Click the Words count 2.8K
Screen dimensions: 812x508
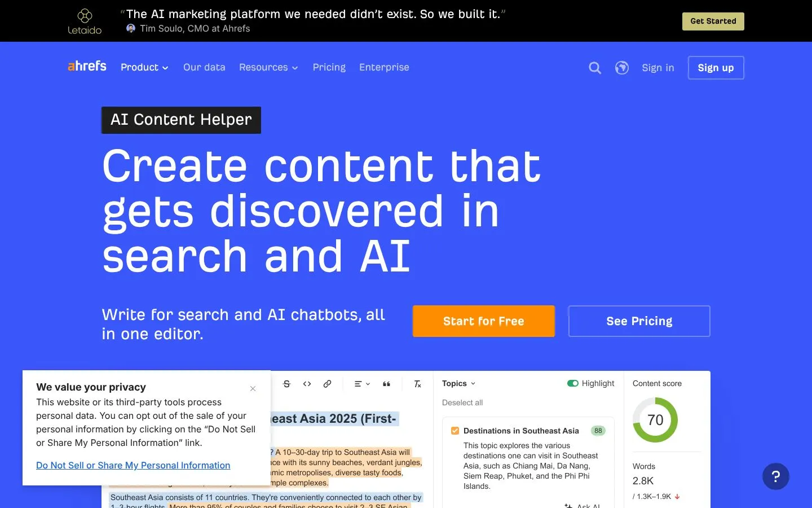pos(643,481)
